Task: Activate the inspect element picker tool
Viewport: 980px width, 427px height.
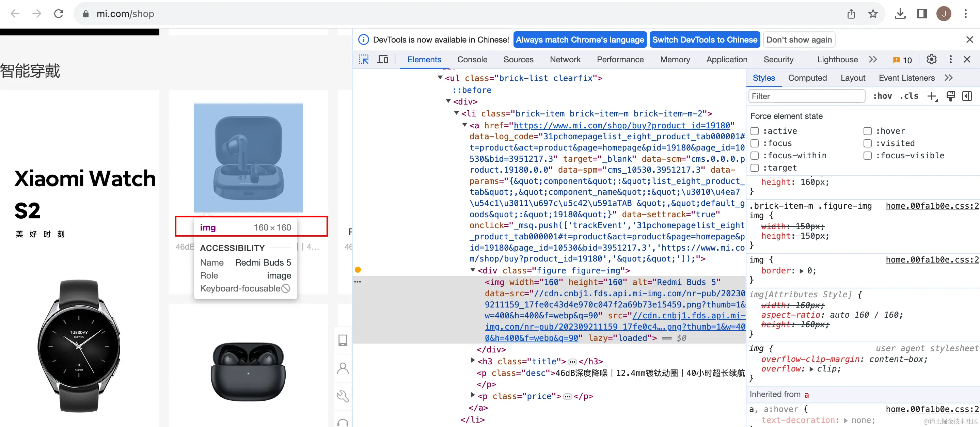Action: (364, 59)
